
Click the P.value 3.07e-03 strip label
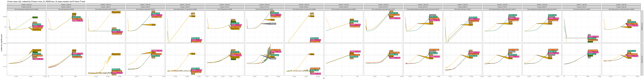coord(26,7)
